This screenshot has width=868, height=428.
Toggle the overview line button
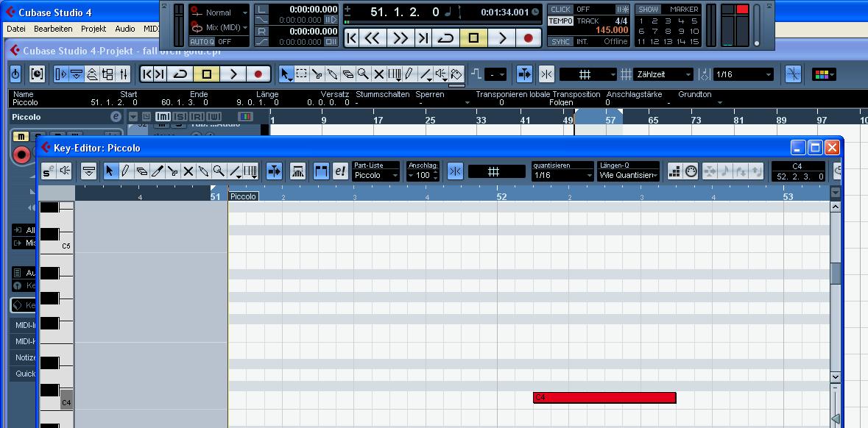92,74
